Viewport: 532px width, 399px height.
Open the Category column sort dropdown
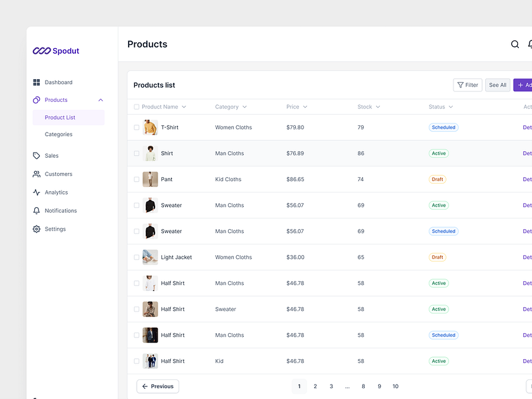point(246,106)
